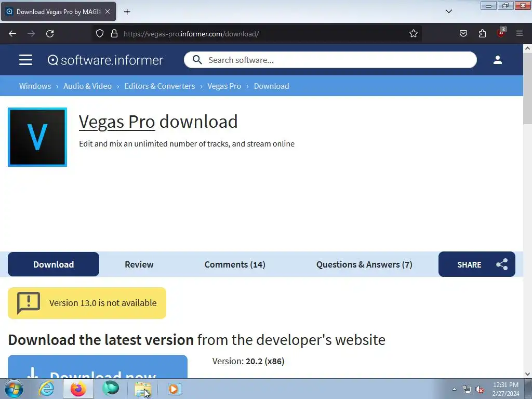
Task: Select Firefox taskbar button
Action: coord(78,389)
